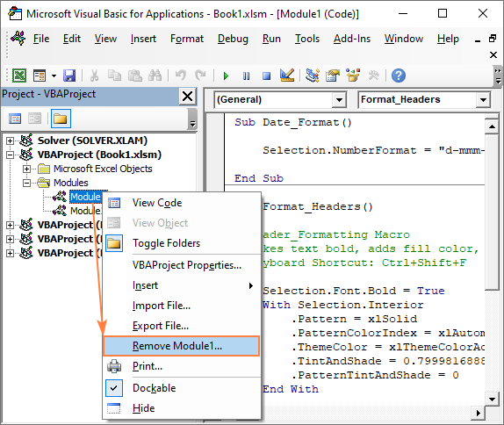Select the highlighted Module1 tree item
The image size is (504, 425).
pyautogui.click(x=85, y=197)
